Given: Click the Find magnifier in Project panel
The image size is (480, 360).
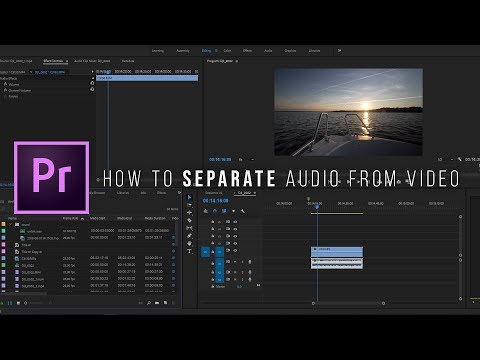Looking at the screenshot, I should point(149,303).
